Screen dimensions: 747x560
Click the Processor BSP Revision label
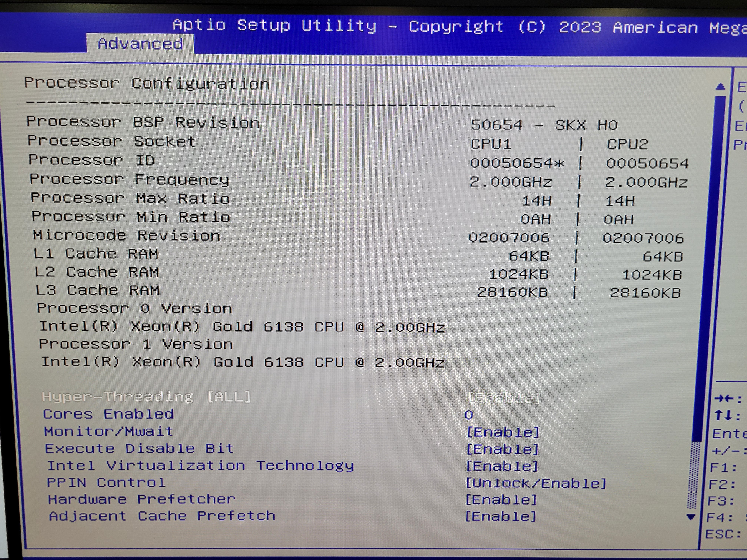143,122
